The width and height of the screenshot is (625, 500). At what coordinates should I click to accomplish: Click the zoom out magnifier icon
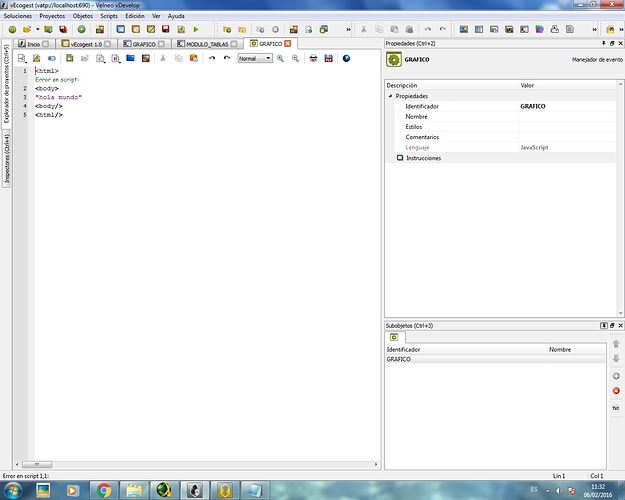[x=295, y=59]
